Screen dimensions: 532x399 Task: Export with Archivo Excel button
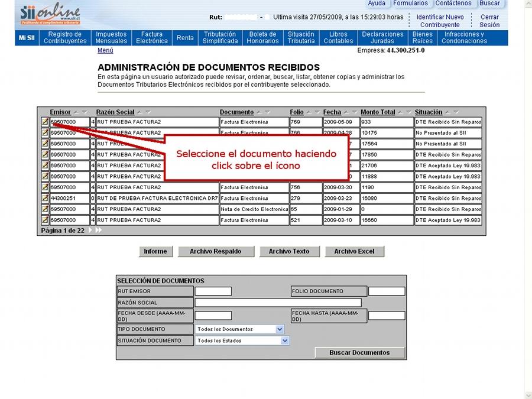click(x=354, y=251)
